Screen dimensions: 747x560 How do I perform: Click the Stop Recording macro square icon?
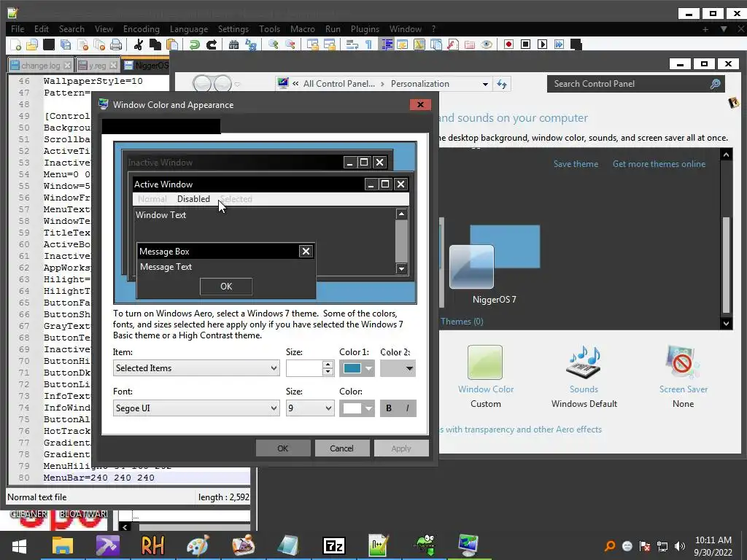[525, 44]
